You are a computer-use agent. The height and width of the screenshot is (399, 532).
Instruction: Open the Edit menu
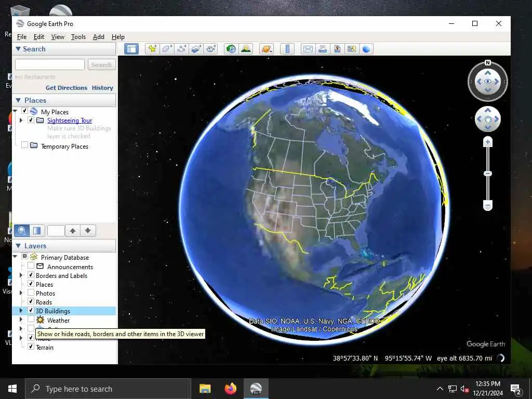38,37
